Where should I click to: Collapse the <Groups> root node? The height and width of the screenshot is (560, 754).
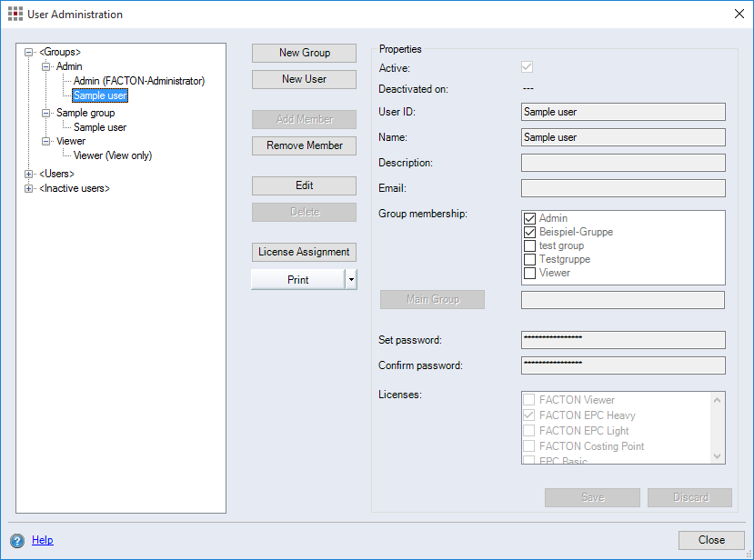(30, 53)
